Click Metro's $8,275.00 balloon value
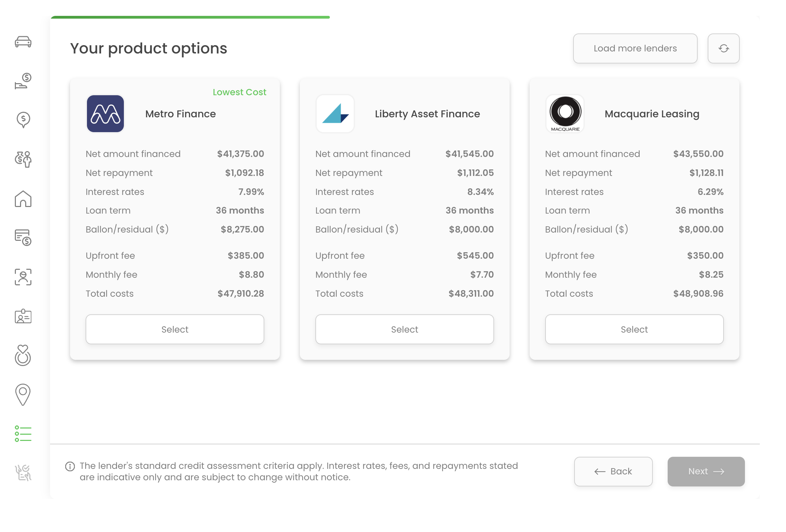The width and height of the screenshot is (786, 532). (242, 229)
